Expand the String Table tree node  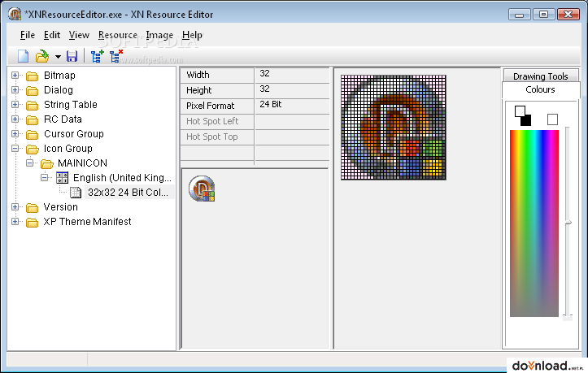click(15, 105)
